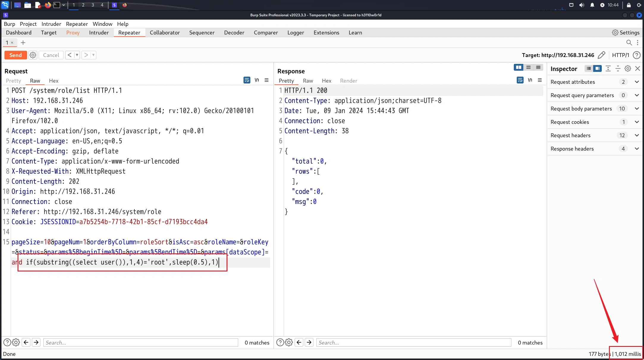
Task: Click the Repeater send settings gear icon
Action: [33, 55]
